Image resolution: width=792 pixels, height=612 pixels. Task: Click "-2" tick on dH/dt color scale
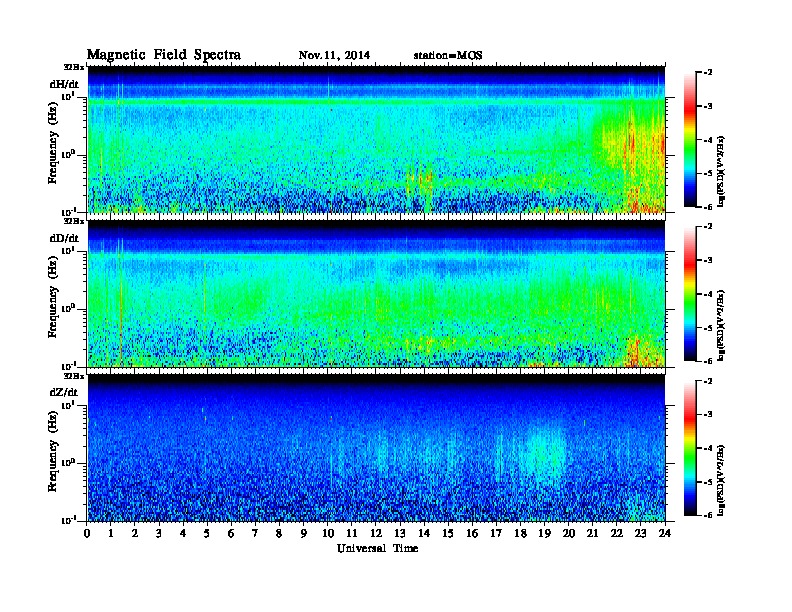tap(708, 73)
